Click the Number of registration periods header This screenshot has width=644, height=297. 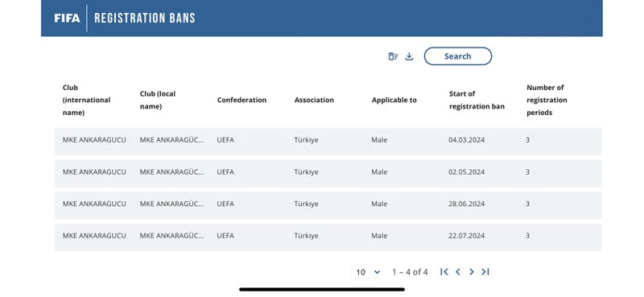[x=547, y=100]
